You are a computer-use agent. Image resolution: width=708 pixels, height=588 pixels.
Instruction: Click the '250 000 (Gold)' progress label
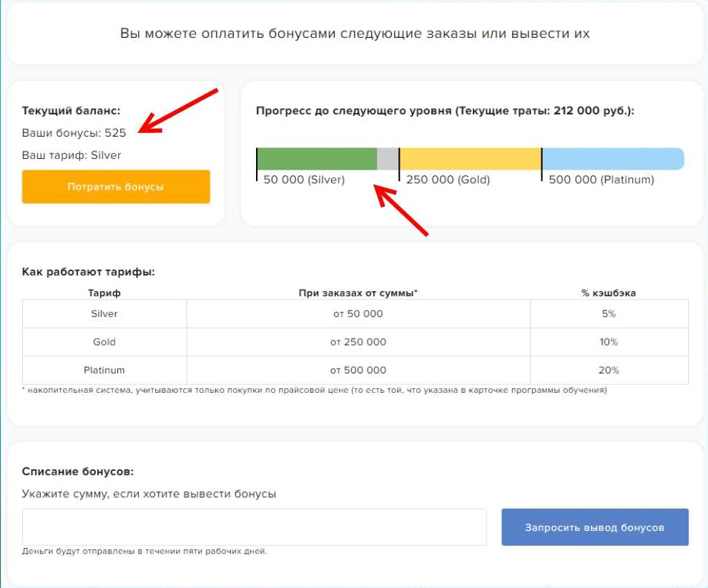pyautogui.click(x=448, y=180)
